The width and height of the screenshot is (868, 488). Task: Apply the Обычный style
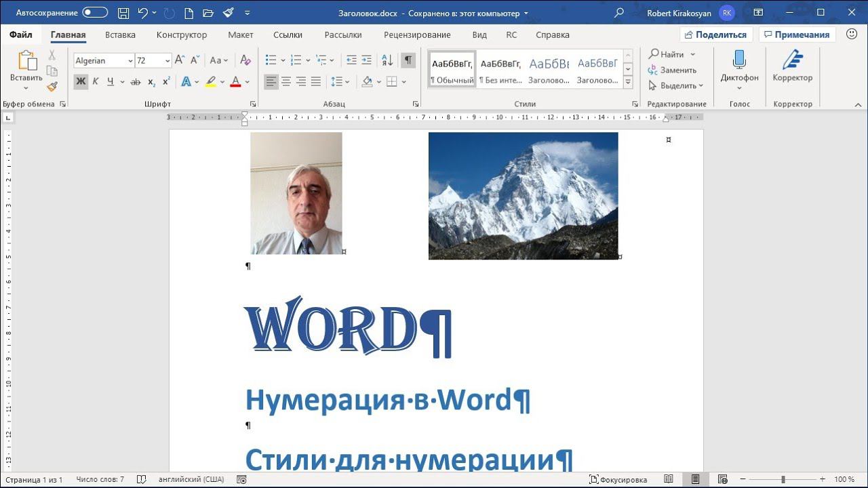click(452, 69)
